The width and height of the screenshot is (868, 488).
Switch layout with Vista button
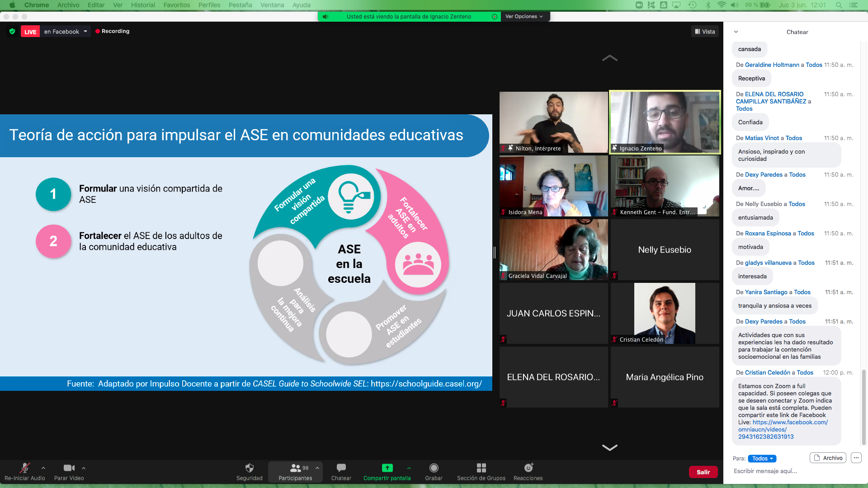pyautogui.click(x=705, y=32)
